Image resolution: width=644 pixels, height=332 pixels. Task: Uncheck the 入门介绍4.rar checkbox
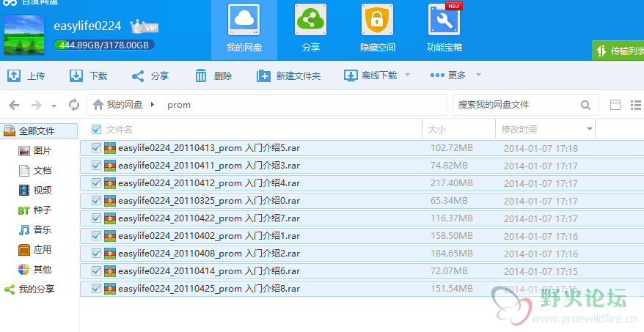pyautogui.click(x=96, y=183)
